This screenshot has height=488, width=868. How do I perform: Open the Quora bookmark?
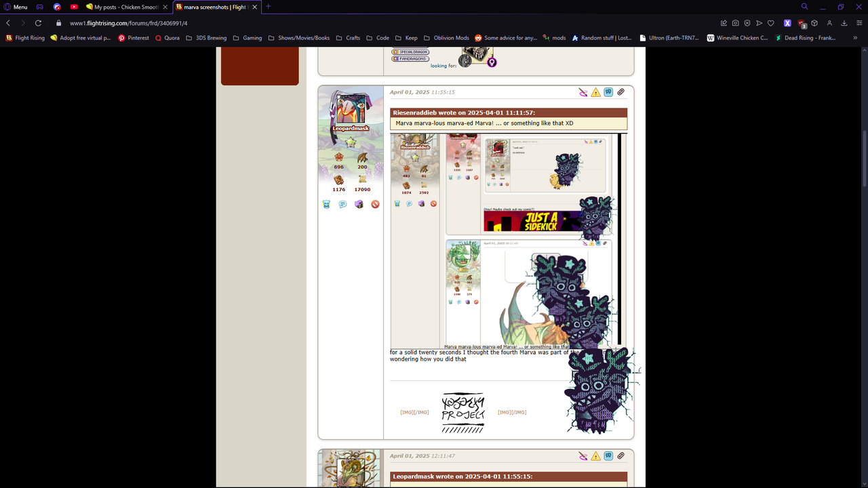click(x=167, y=38)
